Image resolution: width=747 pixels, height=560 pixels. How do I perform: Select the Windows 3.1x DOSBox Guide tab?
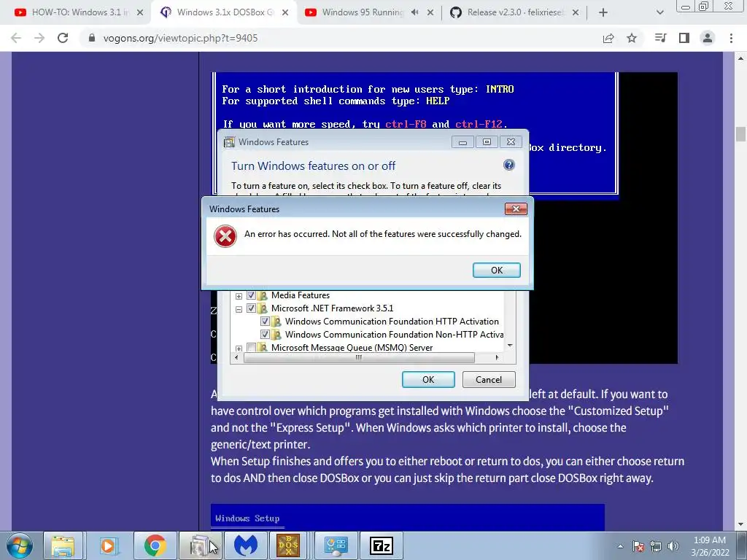coord(225,12)
